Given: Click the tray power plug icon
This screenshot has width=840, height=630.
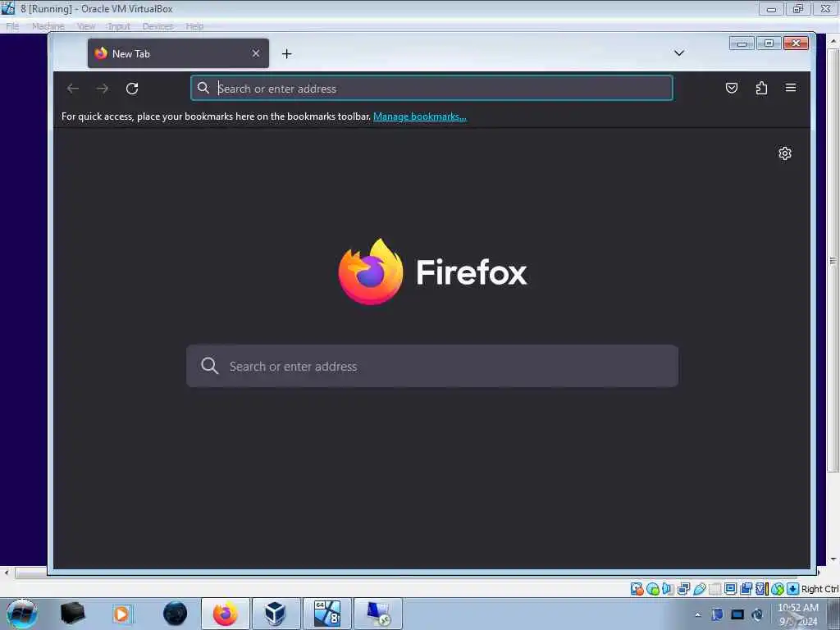Looking at the screenshot, I should pos(757,614).
